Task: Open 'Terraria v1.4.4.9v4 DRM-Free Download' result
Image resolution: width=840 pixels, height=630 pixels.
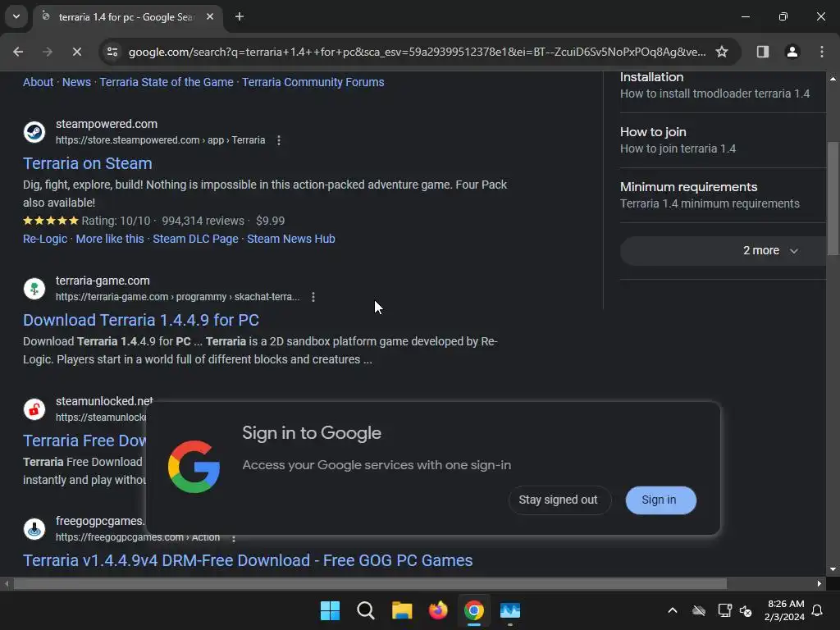Action: (248, 560)
